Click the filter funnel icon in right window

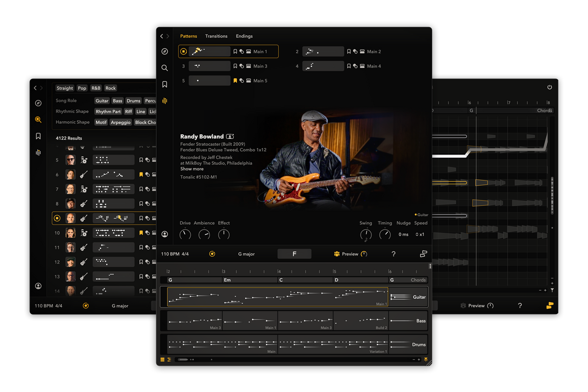click(552, 290)
